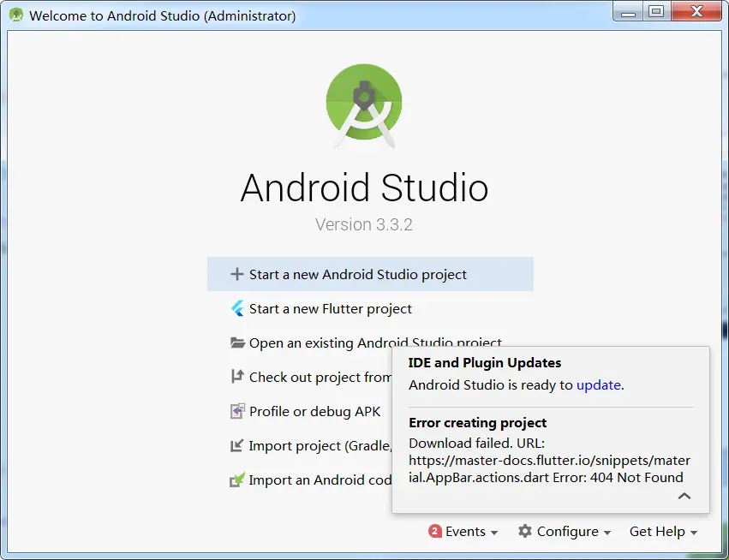The image size is (729, 560).
Task: Start a new Flutter project
Action: click(x=370, y=308)
